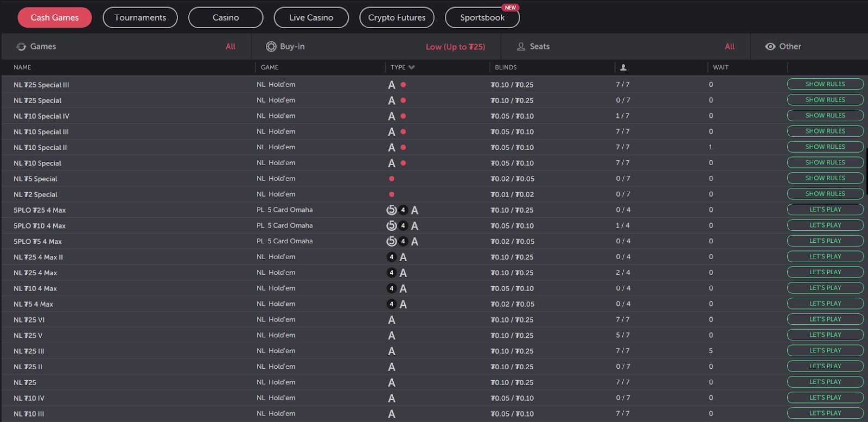Open the Sportsbook tab
Screen dimensions: 868x422
(x=482, y=17)
